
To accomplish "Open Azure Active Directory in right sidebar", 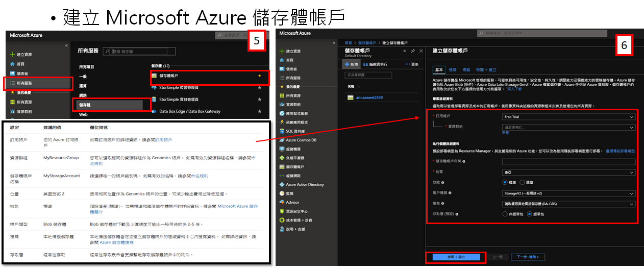I will click(x=302, y=184).
